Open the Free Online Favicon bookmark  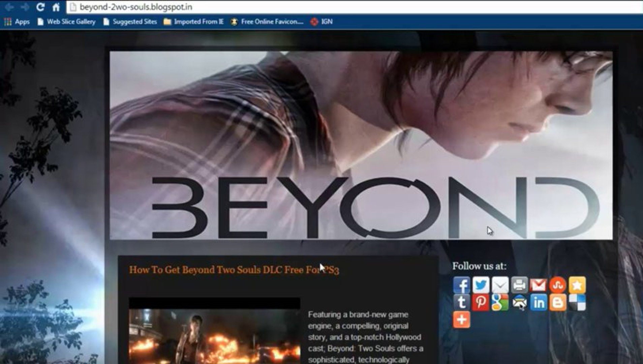pos(267,22)
